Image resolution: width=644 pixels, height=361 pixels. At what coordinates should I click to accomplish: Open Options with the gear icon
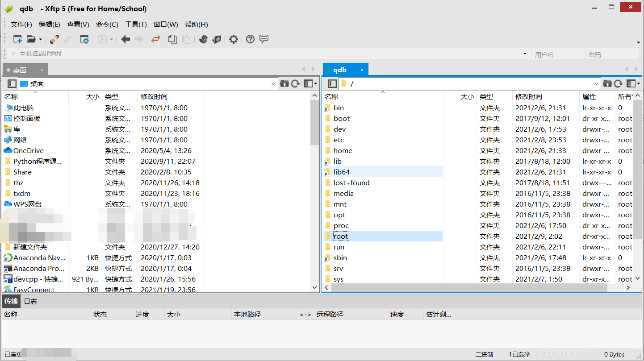click(x=234, y=39)
